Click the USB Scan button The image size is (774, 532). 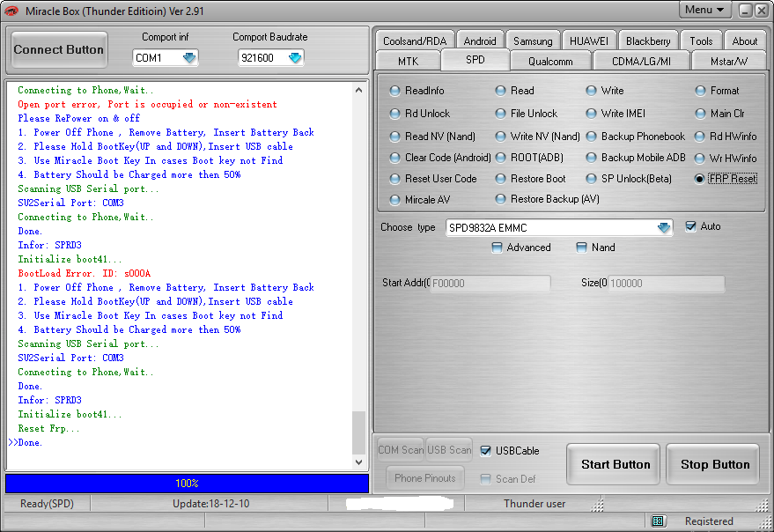point(449,450)
